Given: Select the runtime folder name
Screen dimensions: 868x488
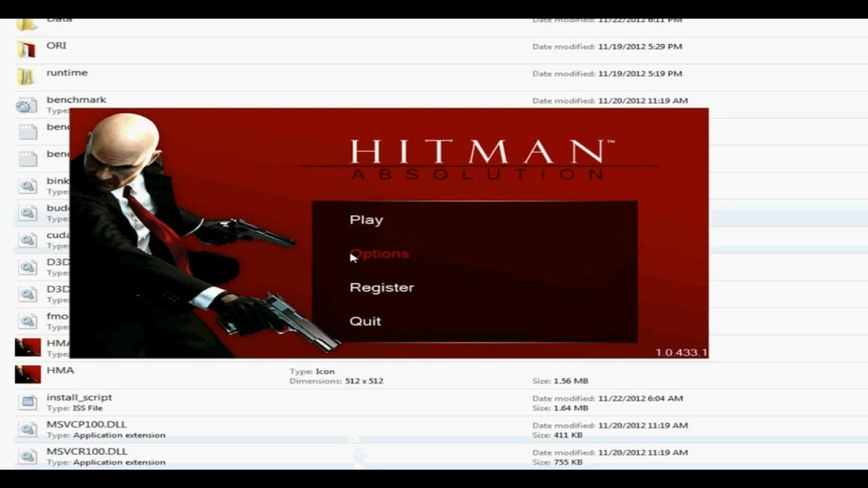Looking at the screenshot, I should [67, 73].
